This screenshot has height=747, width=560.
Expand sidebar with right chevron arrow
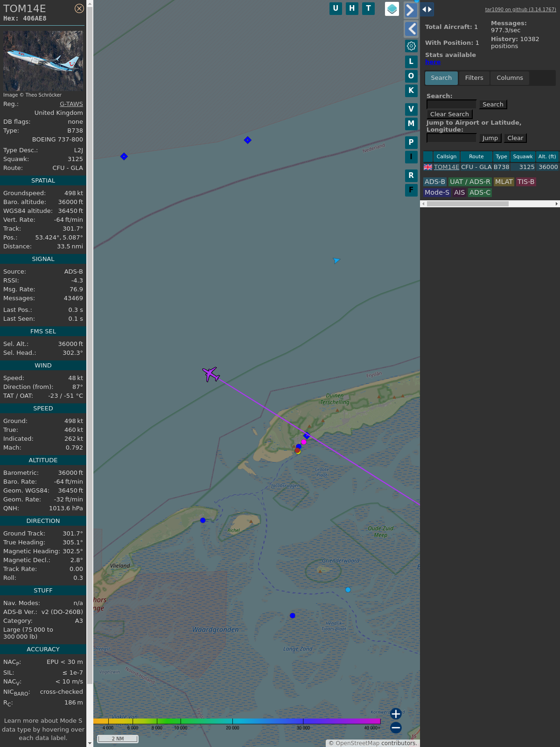coord(411,10)
